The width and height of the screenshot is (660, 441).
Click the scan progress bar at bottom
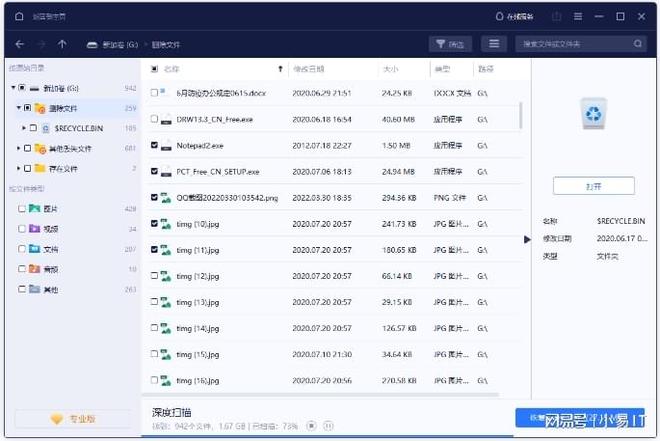coord(327,436)
